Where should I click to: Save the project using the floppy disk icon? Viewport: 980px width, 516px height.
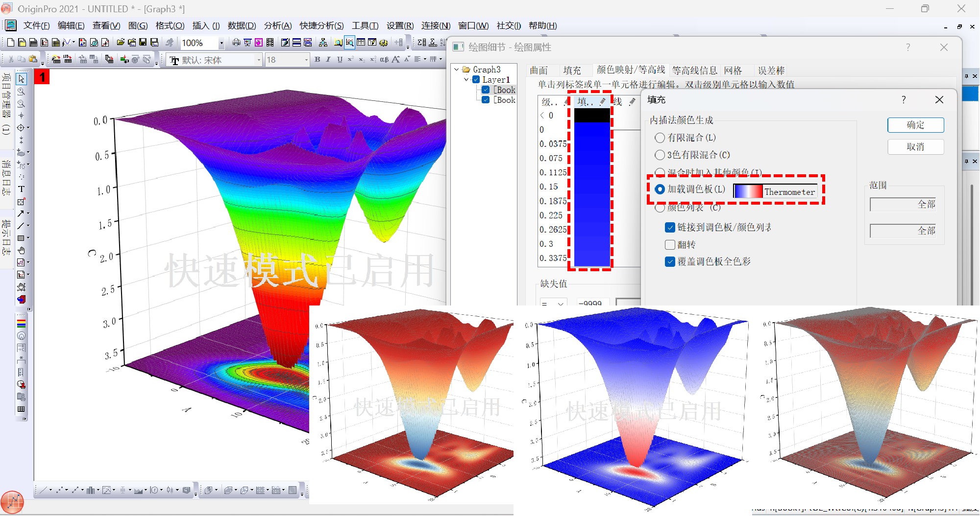point(143,43)
